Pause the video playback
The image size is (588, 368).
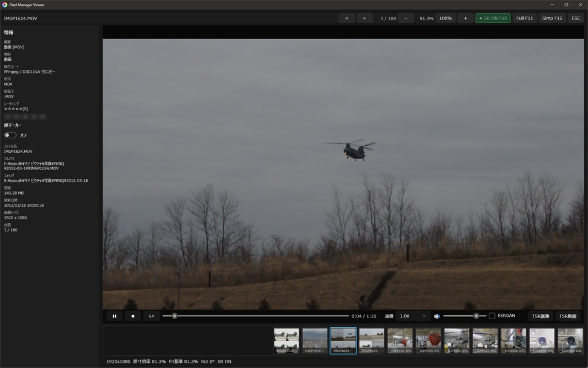click(114, 316)
